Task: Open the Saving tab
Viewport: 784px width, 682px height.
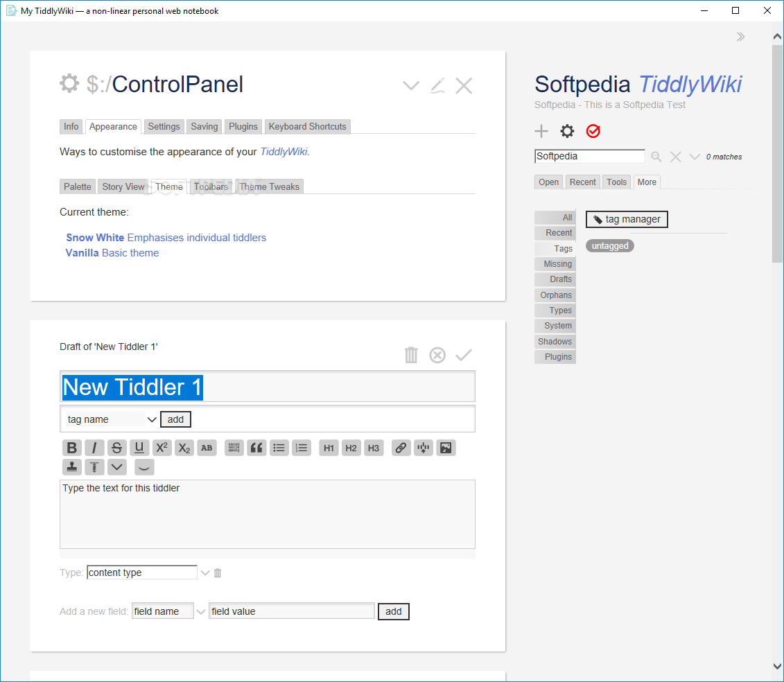Action: coord(204,127)
